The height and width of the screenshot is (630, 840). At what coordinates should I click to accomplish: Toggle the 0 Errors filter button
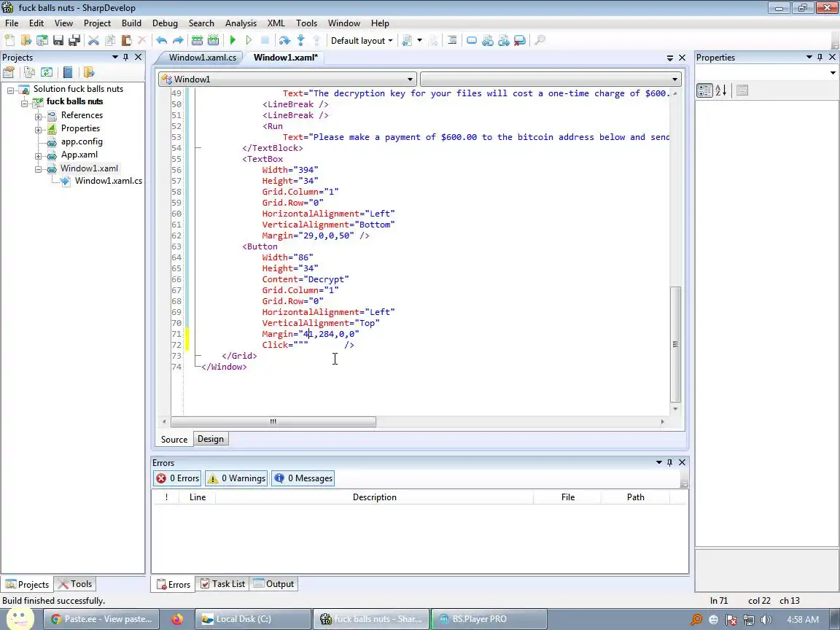point(177,478)
